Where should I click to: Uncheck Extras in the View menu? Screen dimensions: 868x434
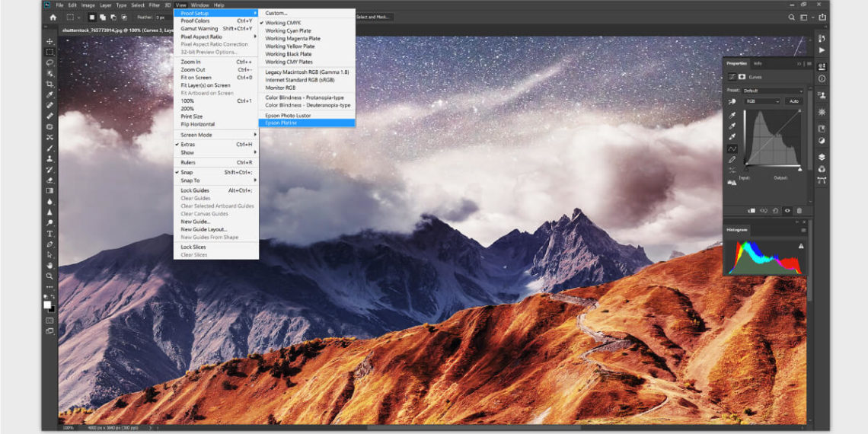click(x=187, y=144)
